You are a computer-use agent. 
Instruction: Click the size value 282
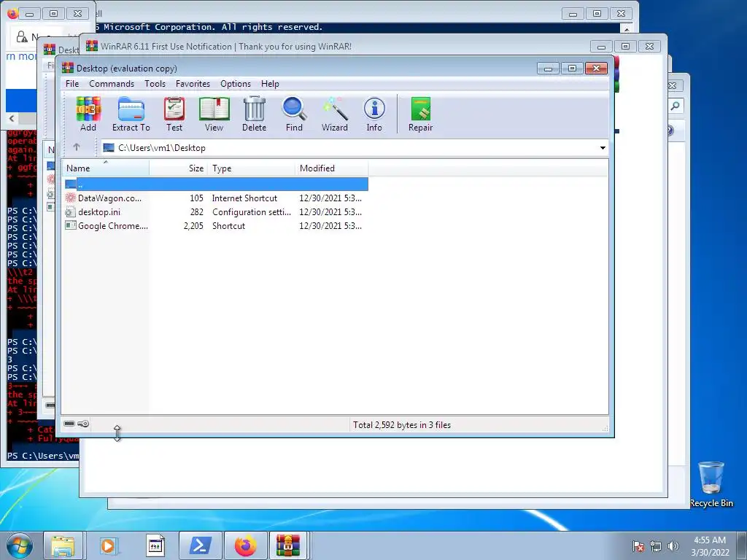(196, 212)
